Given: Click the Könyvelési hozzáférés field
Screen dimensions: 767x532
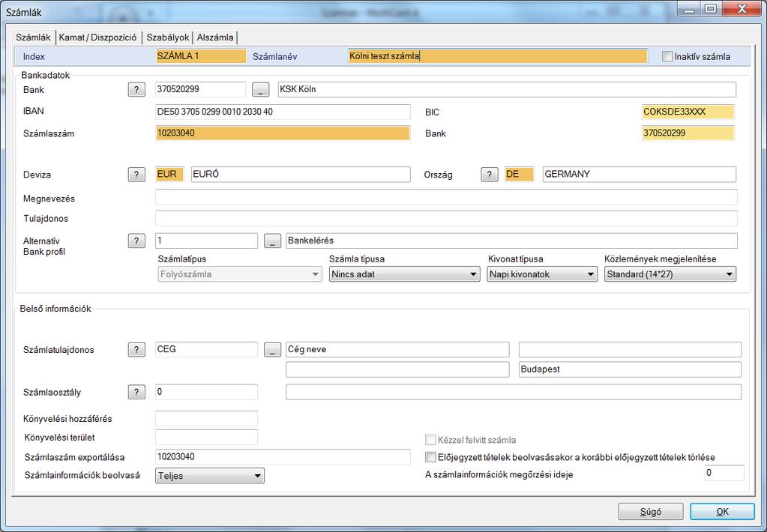Looking at the screenshot, I should [206, 419].
